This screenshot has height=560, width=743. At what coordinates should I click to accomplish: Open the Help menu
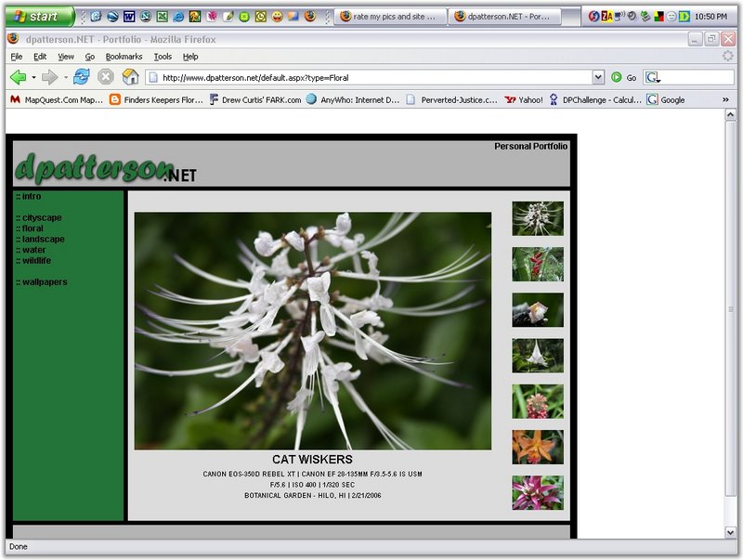coord(190,57)
